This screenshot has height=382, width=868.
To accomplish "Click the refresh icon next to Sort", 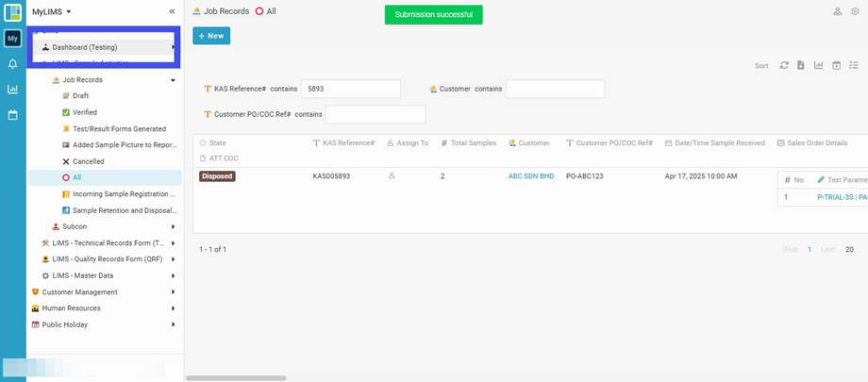I will (x=784, y=65).
